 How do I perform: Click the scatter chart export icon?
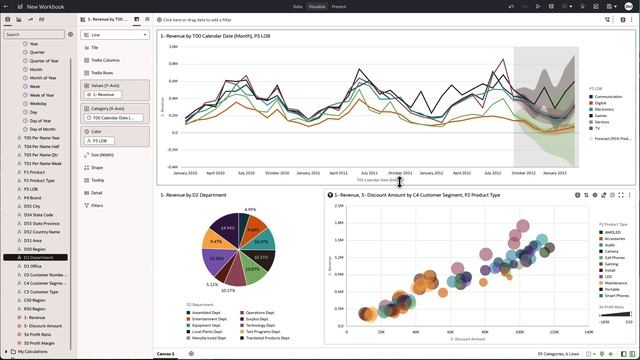point(604,195)
